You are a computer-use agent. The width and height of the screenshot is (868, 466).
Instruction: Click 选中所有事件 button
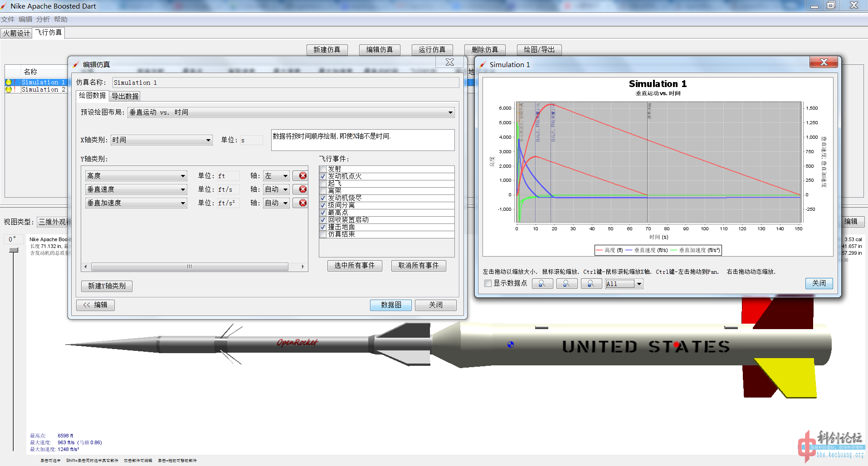355,266
